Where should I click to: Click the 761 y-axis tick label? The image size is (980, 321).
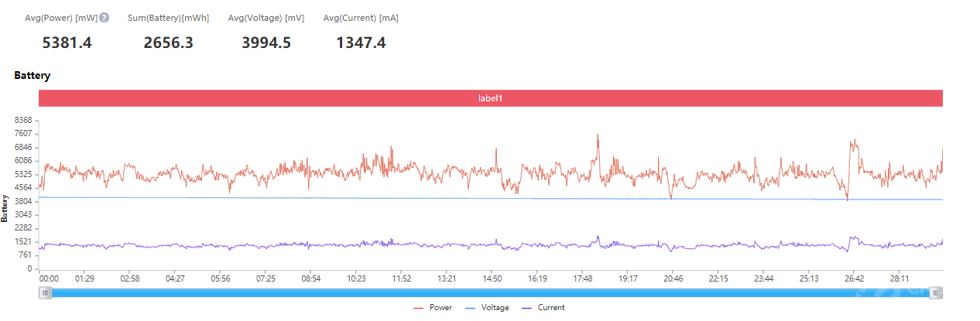(26, 255)
